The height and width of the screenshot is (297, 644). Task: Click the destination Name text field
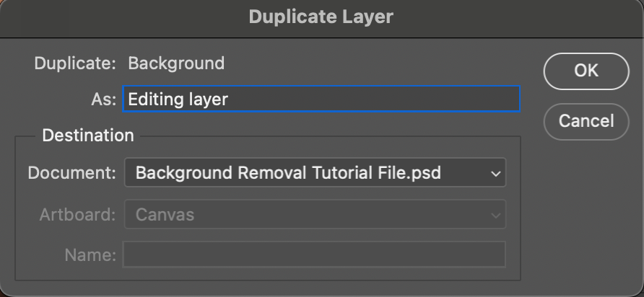pos(314,254)
